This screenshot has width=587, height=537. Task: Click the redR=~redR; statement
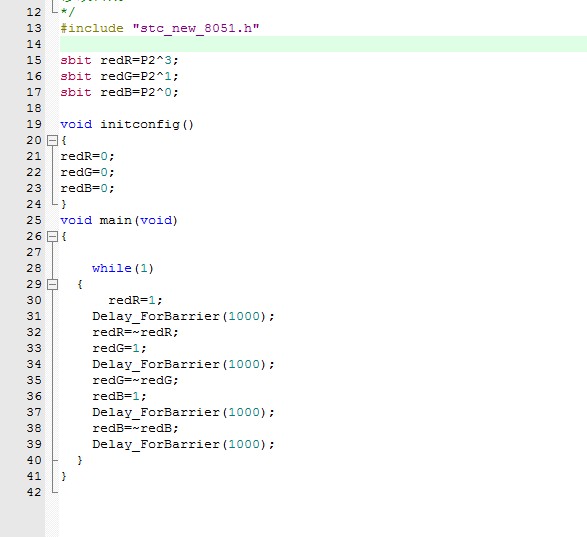[x=136, y=333]
